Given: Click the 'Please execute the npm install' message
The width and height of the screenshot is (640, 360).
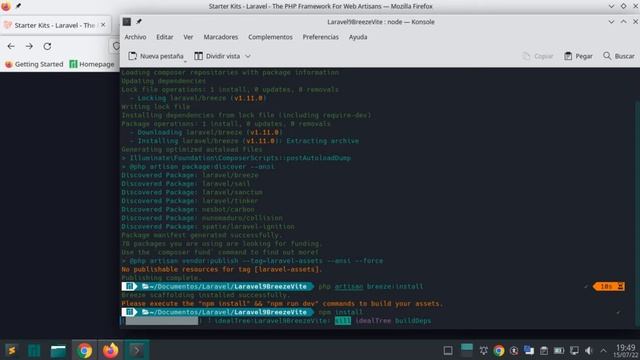Looking at the screenshot, I should [282, 304].
